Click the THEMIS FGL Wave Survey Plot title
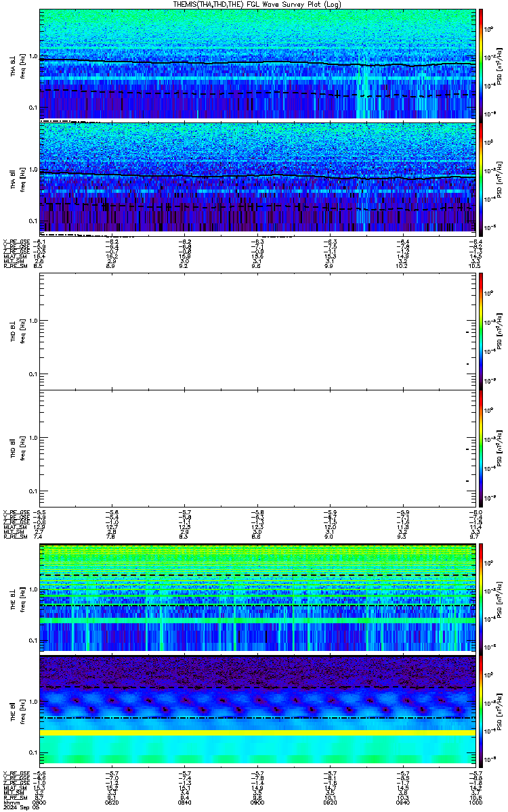This screenshot has width=508, height=812. pyautogui.click(x=258, y=4)
